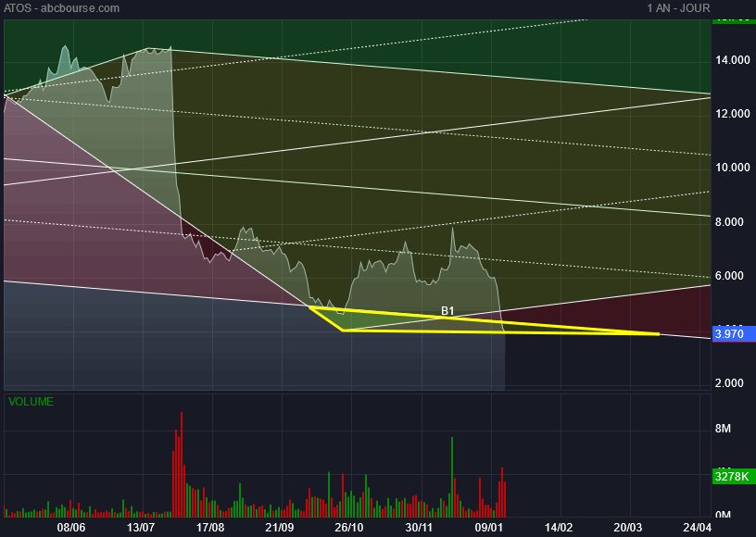Click the "ATOS - abcbourse.com" chart title
The width and height of the screenshot is (756, 537).
pyautogui.click(x=62, y=8)
